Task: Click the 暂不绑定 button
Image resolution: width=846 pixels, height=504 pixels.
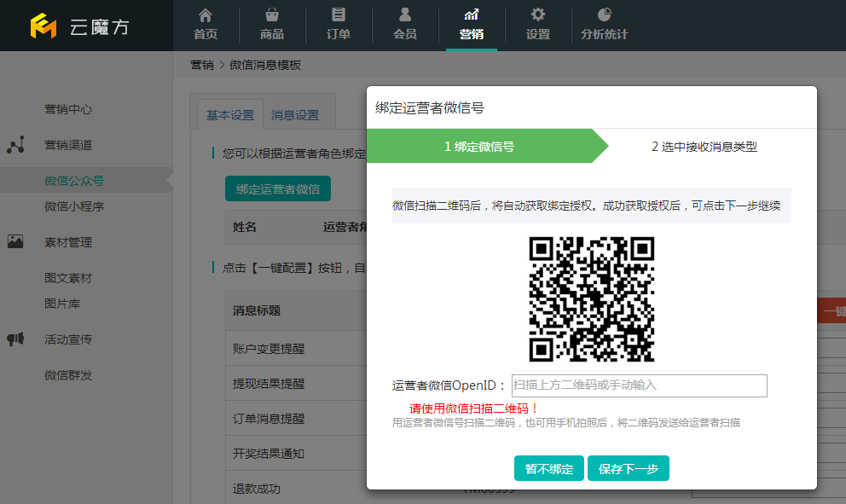Action: [548, 468]
